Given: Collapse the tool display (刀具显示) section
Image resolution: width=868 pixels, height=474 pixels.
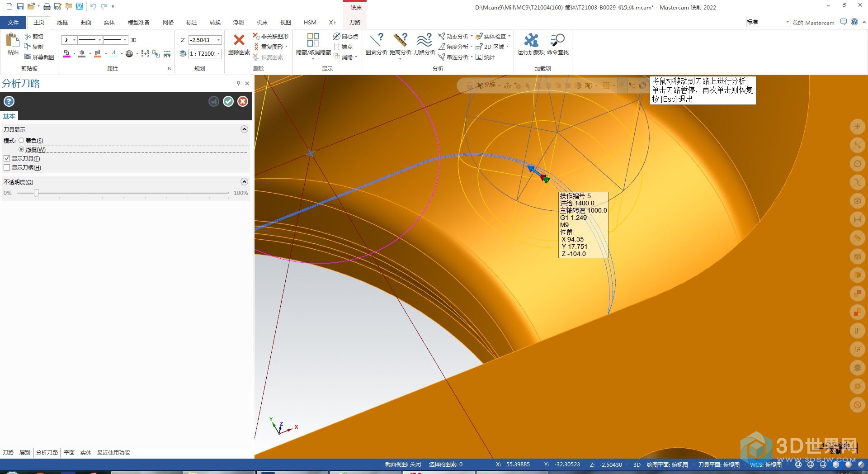Looking at the screenshot, I should tap(244, 129).
